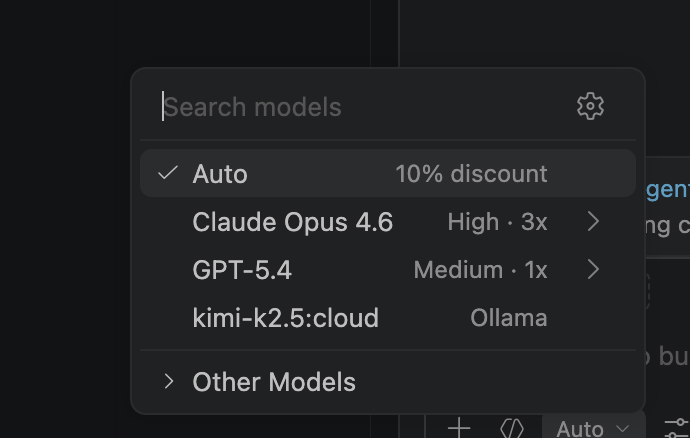Click the "High · 3x" effort label
Viewport: 690px width, 438px height.
(x=497, y=222)
